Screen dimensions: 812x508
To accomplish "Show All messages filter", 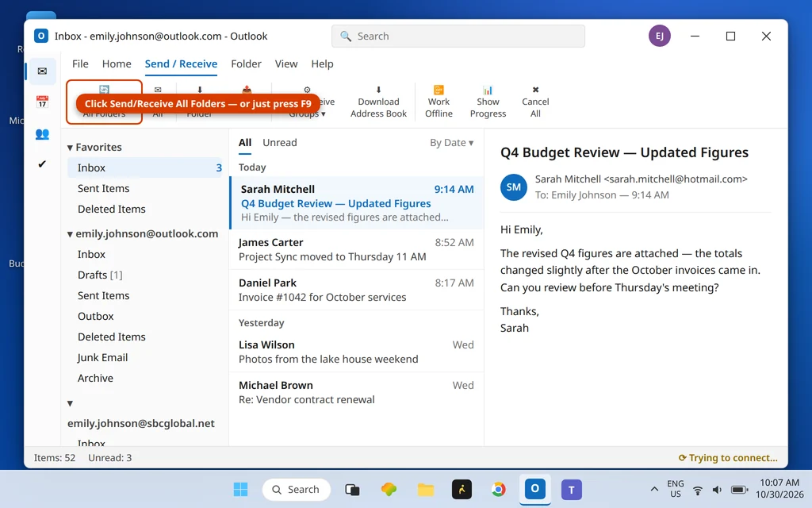I will pos(245,143).
